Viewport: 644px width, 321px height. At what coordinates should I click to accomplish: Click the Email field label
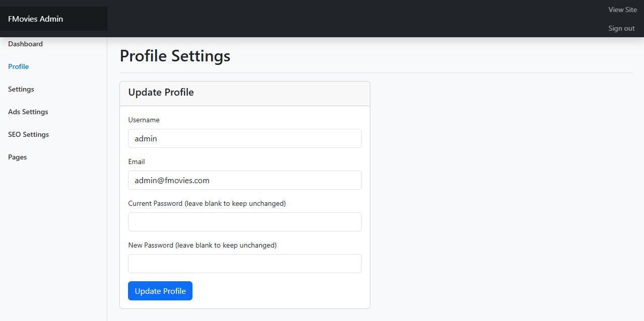click(137, 162)
